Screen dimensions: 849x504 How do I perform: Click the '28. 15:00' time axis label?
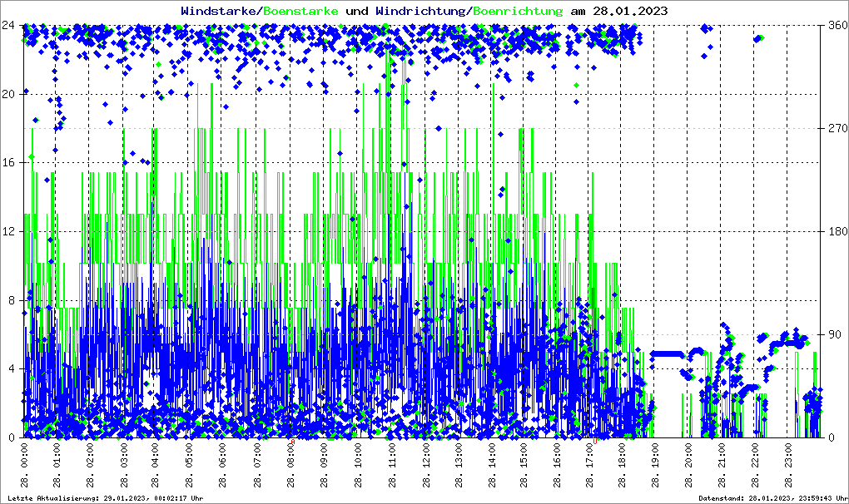[523, 465]
